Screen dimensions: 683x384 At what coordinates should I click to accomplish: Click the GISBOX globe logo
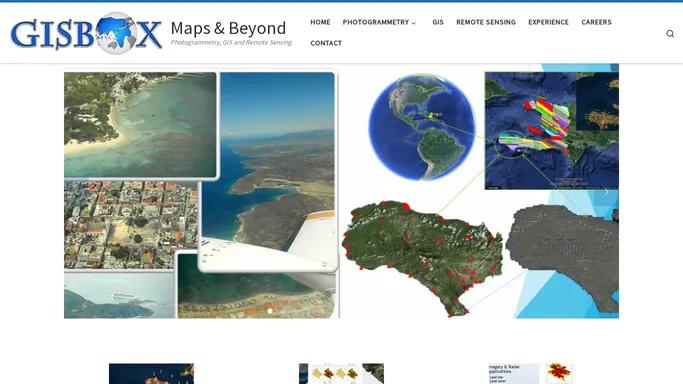point(86,34)
